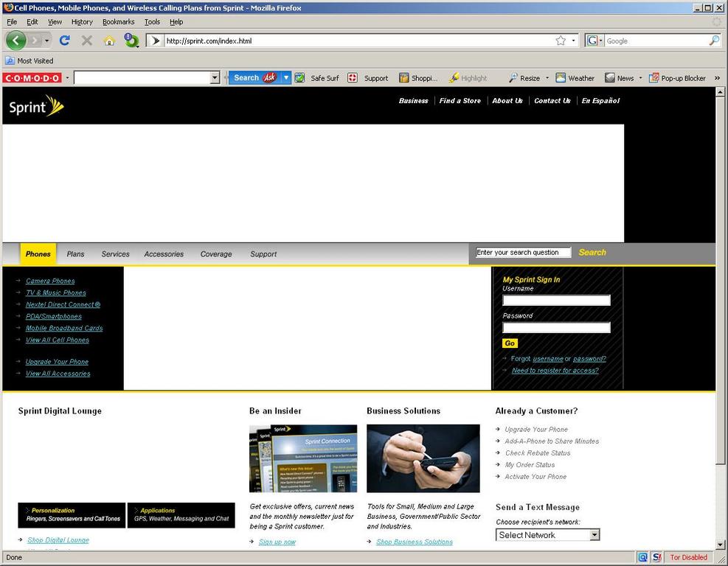Go to the browser home page icon
The width and height of the screenshot is (728, 566).
click(x=109, y=41)
